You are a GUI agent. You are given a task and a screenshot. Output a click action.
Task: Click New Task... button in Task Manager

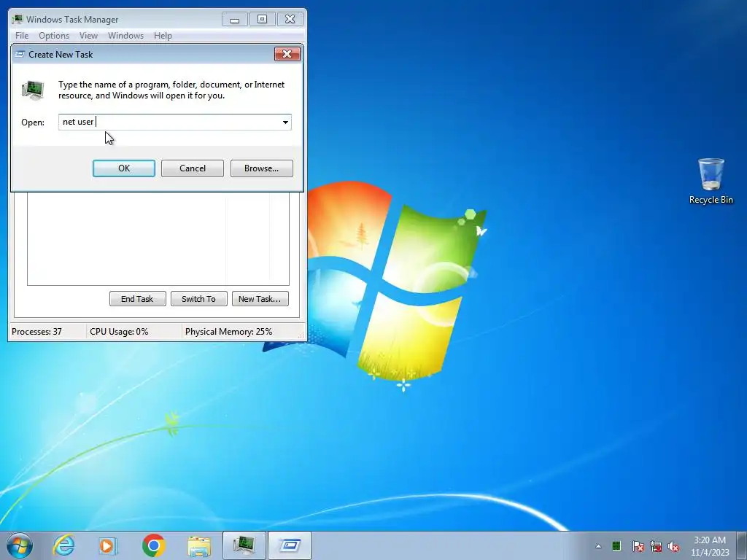pos(260,298)
